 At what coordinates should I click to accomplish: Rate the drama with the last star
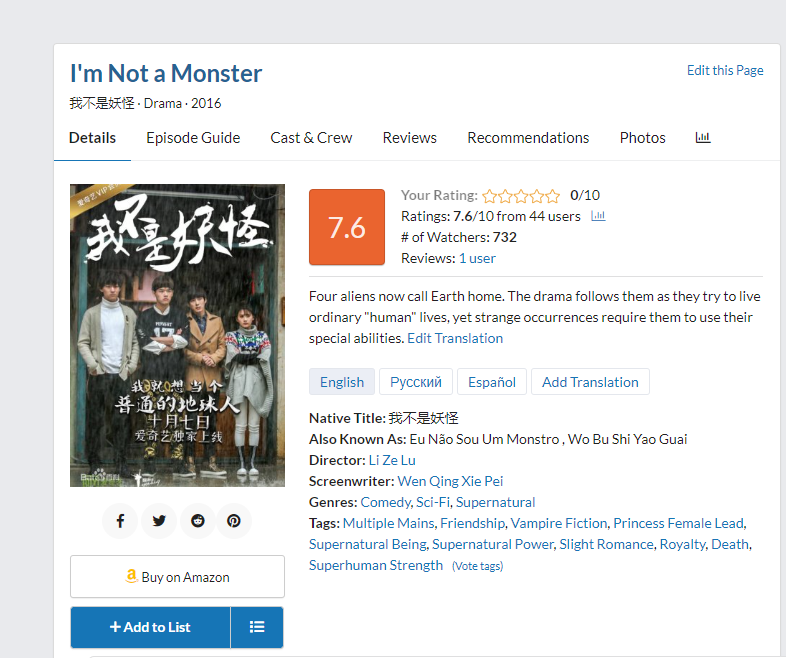[x=553, y=196]
